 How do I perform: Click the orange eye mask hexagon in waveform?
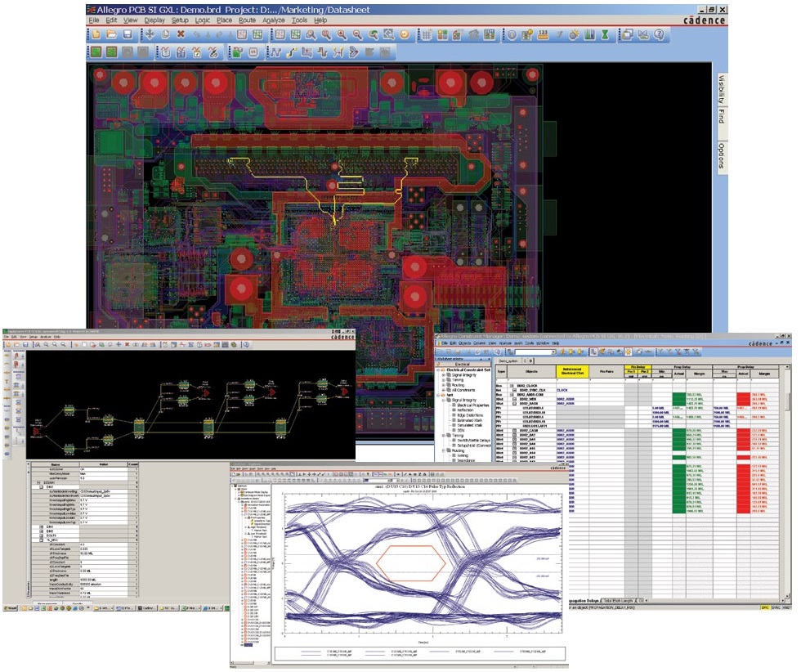click(411, 562)
